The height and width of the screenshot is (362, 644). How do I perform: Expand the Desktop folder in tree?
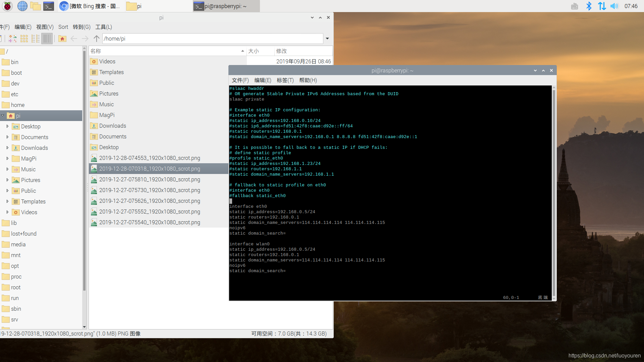7,126
